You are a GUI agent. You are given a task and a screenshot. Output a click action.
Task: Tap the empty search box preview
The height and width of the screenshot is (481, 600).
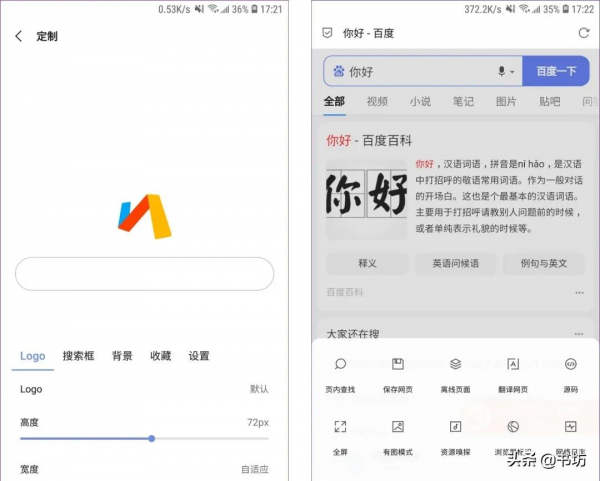point(145,274)
